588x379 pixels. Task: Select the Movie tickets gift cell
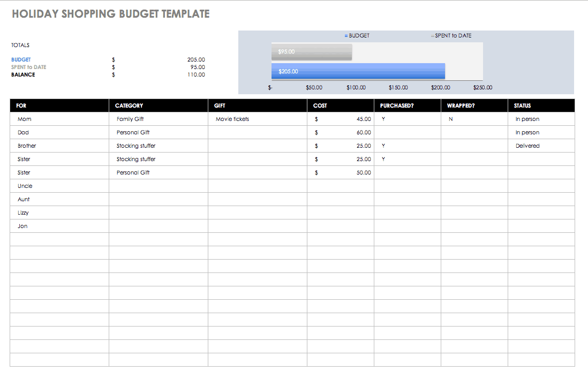(258, 119)
